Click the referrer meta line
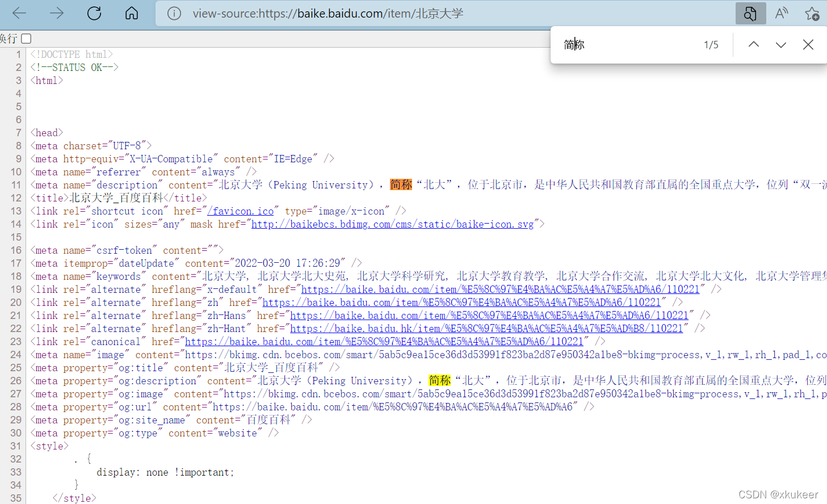827x504 pixels. (144, 172)
